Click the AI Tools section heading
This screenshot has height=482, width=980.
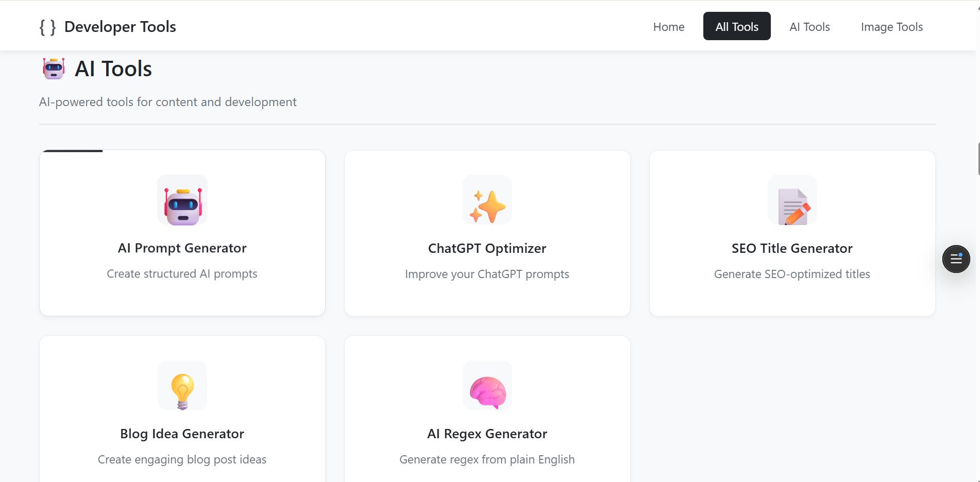pos(113,68)
